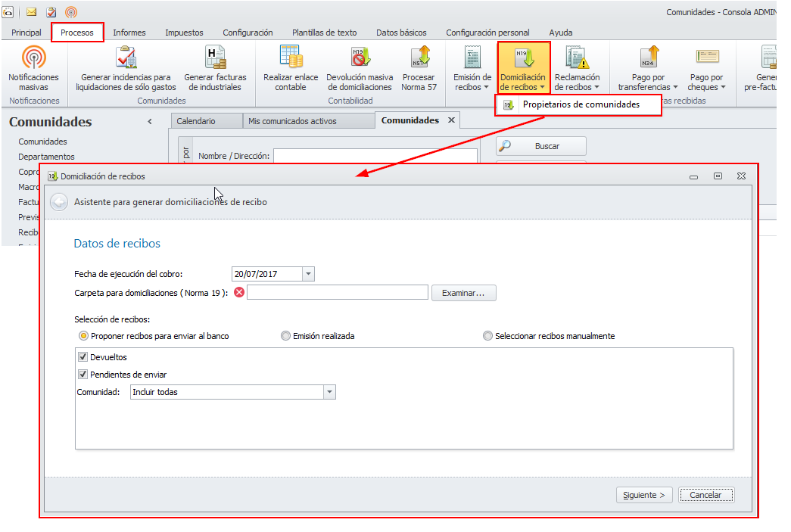Choose Propietarios de comunidades menu entry
This screenshot has width=791, height=532.
(578, 105)
